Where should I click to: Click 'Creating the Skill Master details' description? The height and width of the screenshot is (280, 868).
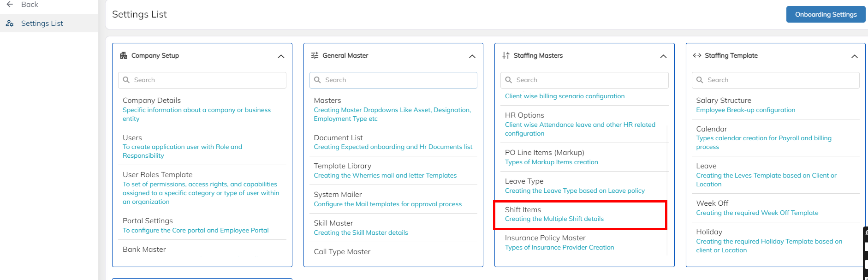tap(361, 232)
